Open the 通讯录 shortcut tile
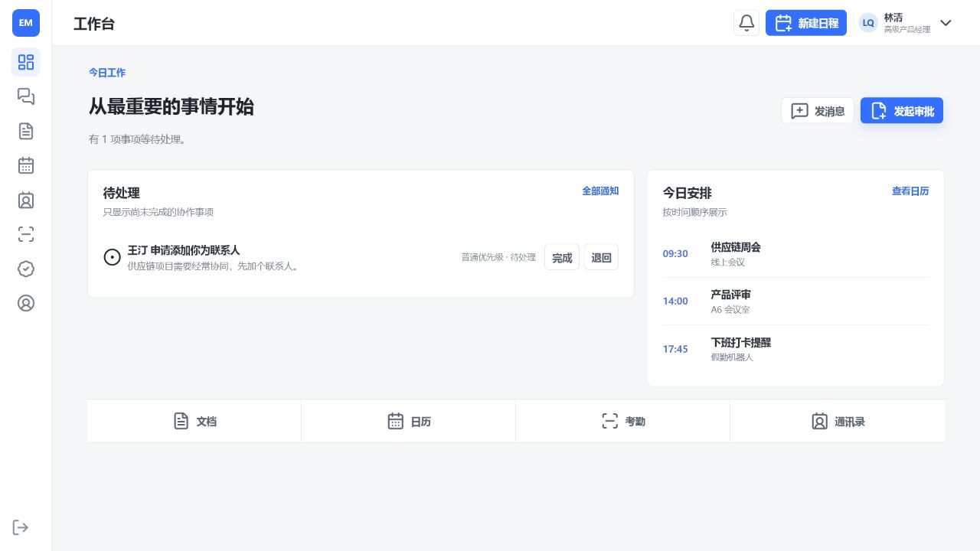Screen dimensions: 980x551 tap(838, 421)
